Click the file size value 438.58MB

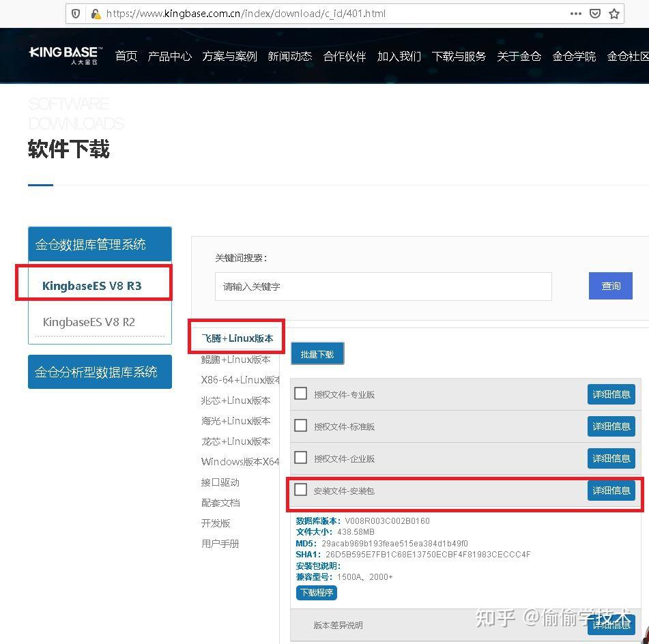pyautogui.click(x=356, y=532)
